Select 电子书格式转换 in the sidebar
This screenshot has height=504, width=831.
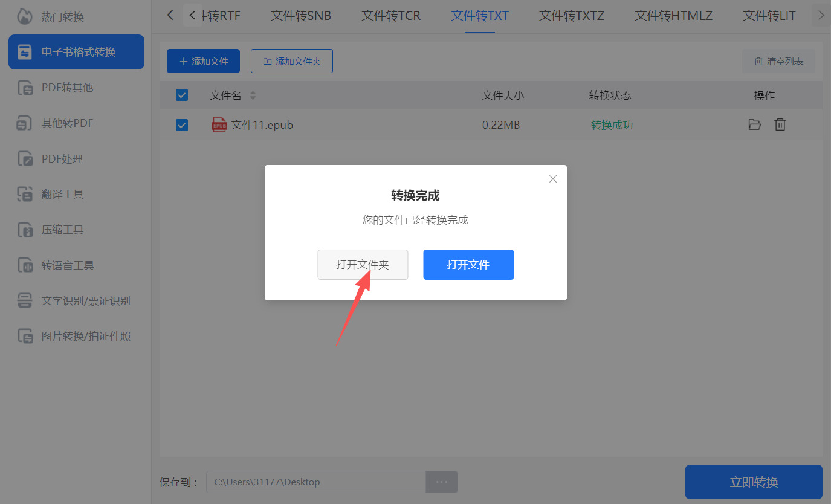point(76,52)
